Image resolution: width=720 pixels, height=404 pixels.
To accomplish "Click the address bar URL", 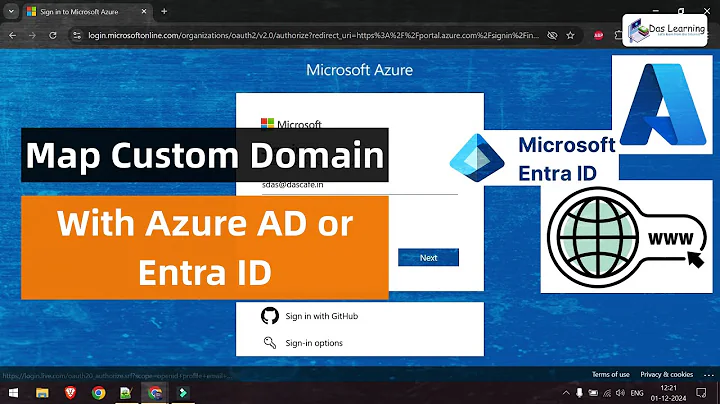I will click(x=314, y=35).
